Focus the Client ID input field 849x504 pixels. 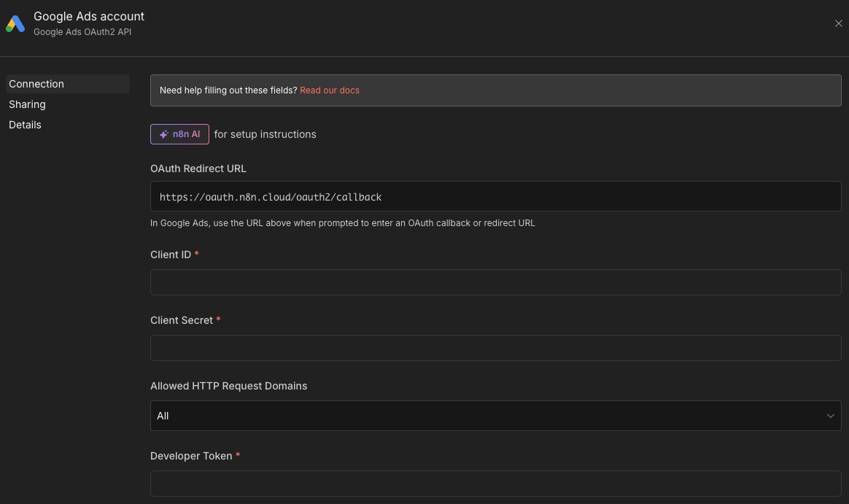pos(495,282)
